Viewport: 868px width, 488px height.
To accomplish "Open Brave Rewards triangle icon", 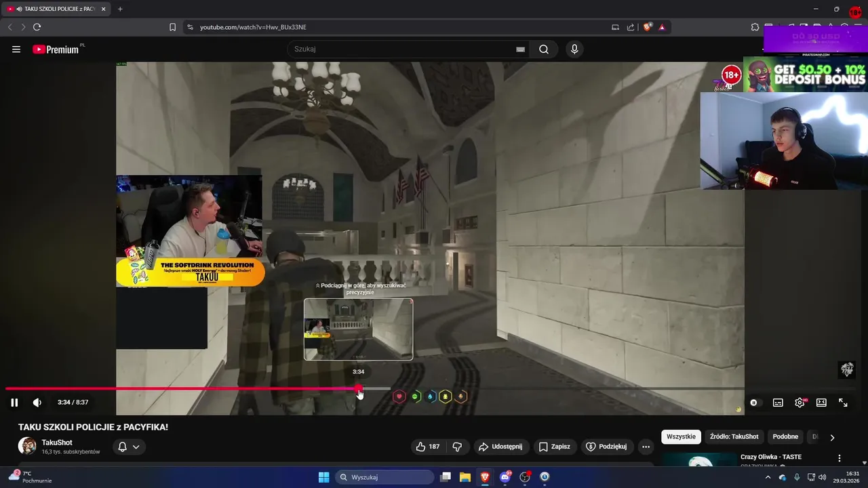I will (662, 27).
